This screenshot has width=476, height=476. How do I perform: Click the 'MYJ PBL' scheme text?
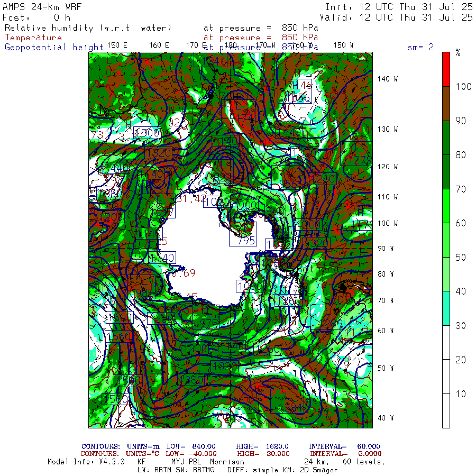point(185,462)
